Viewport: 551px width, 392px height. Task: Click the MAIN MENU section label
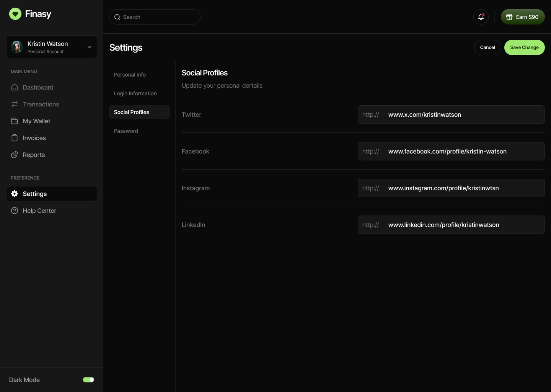(24, 72)
